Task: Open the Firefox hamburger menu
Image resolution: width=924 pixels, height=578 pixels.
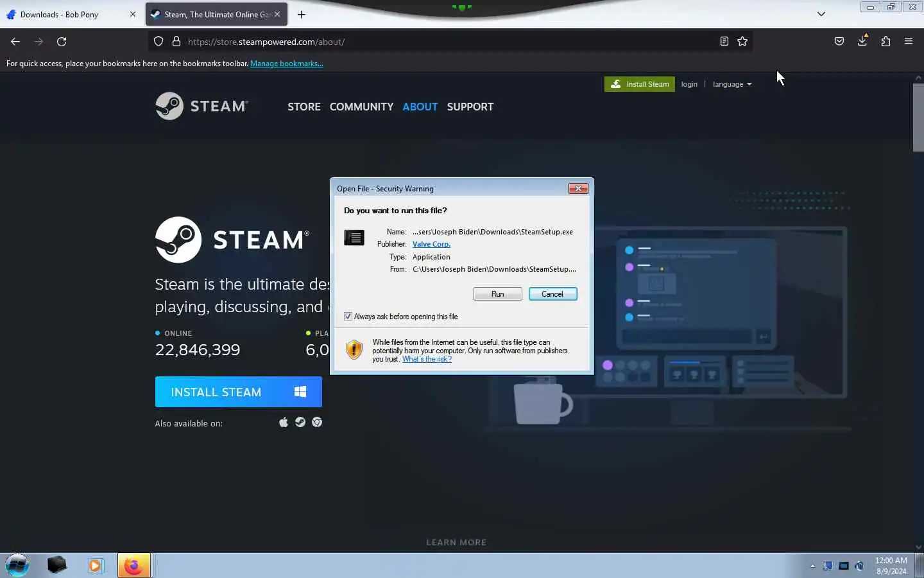Action: click(909, 42)
